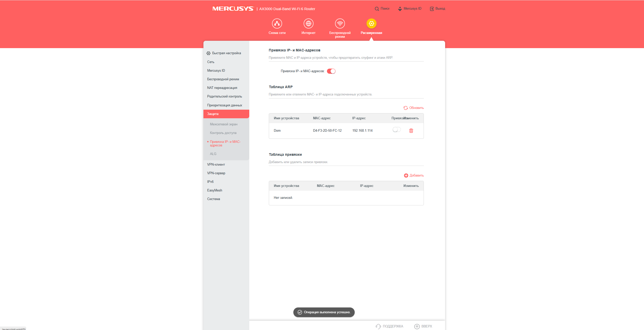Open Контроль доступа submenu item

(x=223, y=133)
